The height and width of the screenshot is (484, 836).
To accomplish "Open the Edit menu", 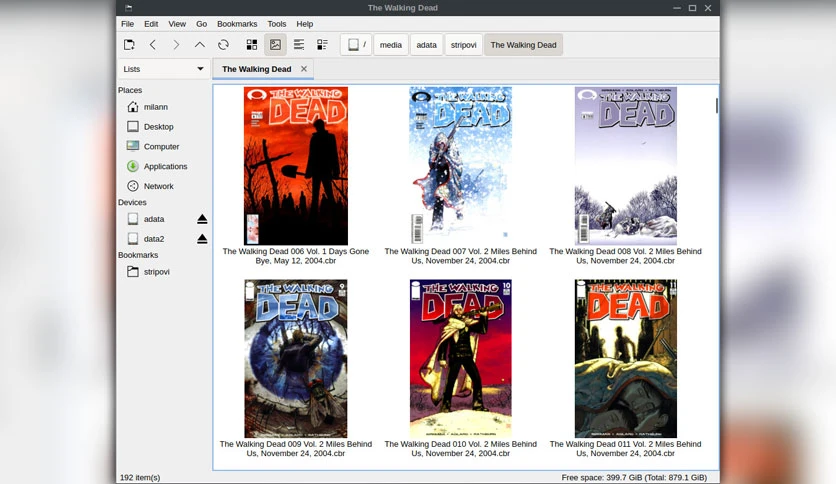I will pos(151,24).
